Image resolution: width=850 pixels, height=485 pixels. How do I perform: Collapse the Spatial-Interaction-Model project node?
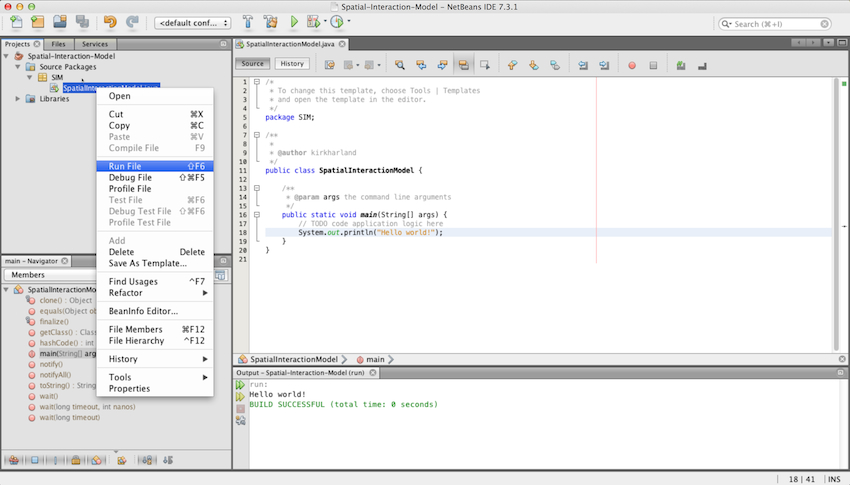(x=6, y=56)
